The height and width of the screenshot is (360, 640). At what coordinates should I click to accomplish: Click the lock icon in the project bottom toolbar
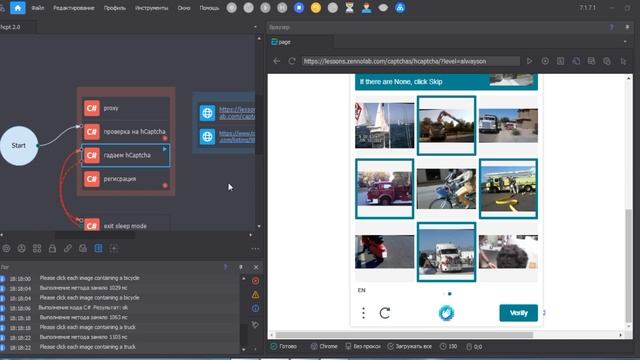point(52,248)
